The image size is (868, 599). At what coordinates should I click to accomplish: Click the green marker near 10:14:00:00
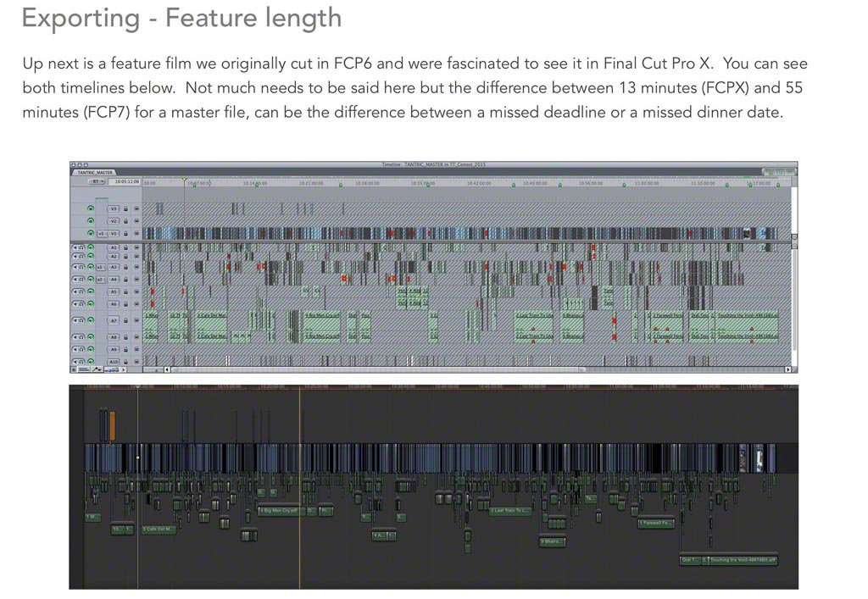tap(256, 185)
